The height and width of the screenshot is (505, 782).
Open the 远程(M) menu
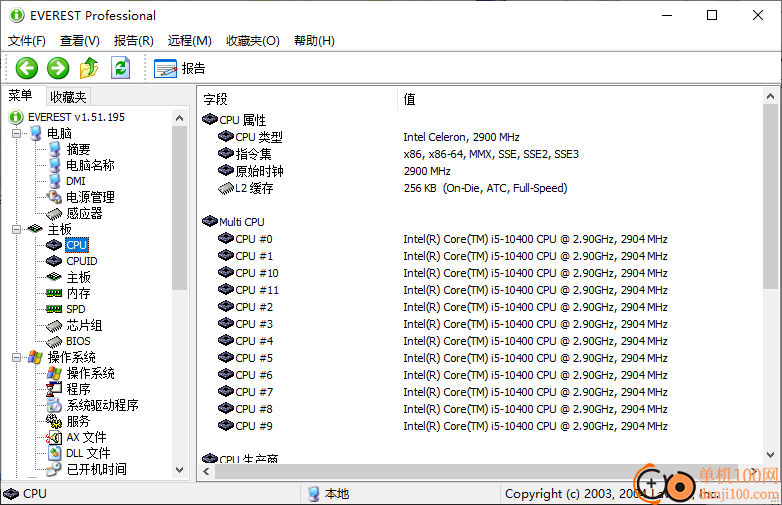coord(190,41)
